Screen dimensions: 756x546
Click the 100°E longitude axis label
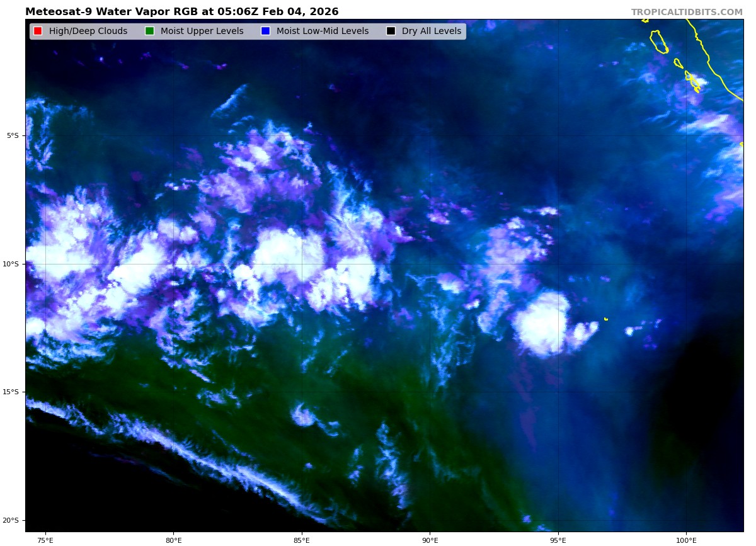click(x=686, y=540)
